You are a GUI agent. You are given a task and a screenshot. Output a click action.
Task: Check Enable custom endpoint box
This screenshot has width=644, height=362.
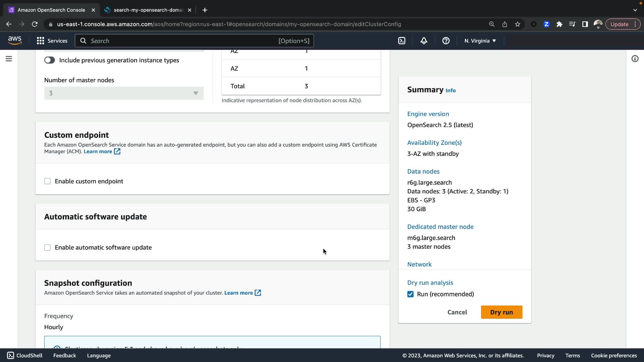click(47, 181)
